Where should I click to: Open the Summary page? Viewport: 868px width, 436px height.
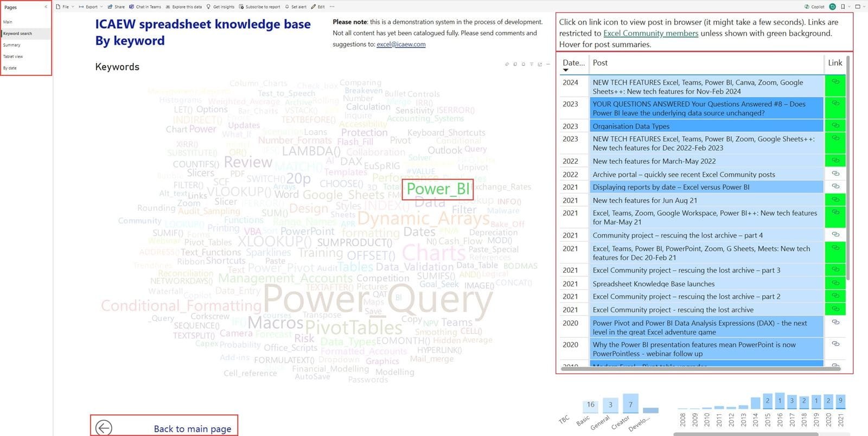point(12,45)
